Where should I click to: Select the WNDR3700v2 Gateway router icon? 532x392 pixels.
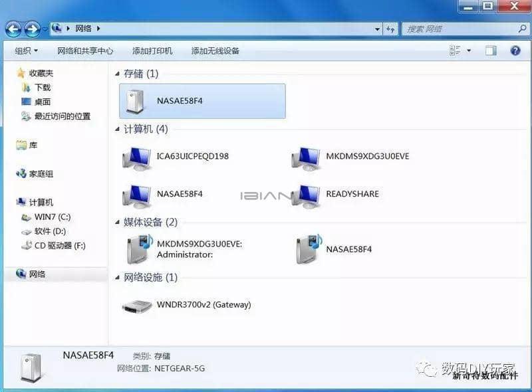138,305
